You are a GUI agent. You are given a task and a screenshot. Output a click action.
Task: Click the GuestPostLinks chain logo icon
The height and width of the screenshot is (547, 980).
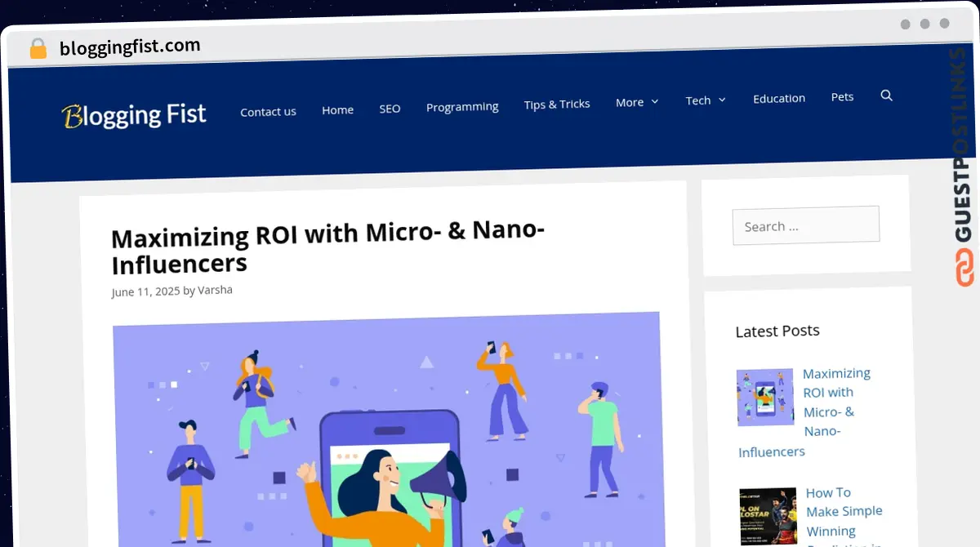[964, 269]
